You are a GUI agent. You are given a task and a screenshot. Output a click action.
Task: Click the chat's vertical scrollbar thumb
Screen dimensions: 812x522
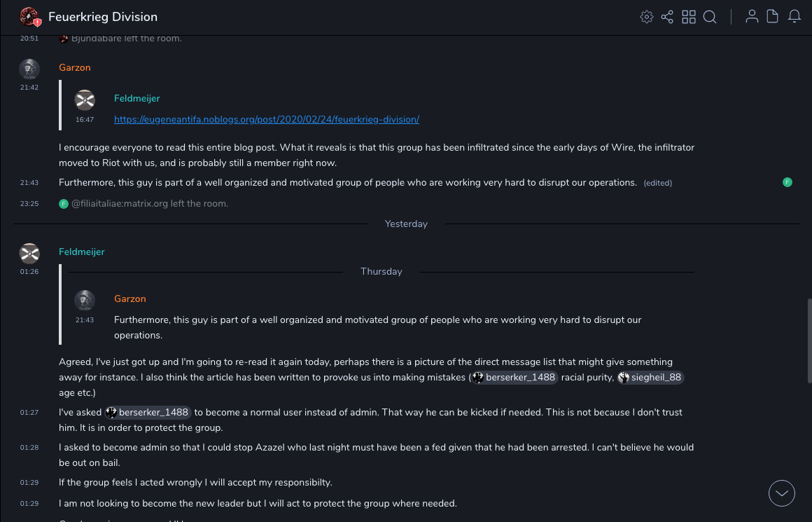point(808,340)
